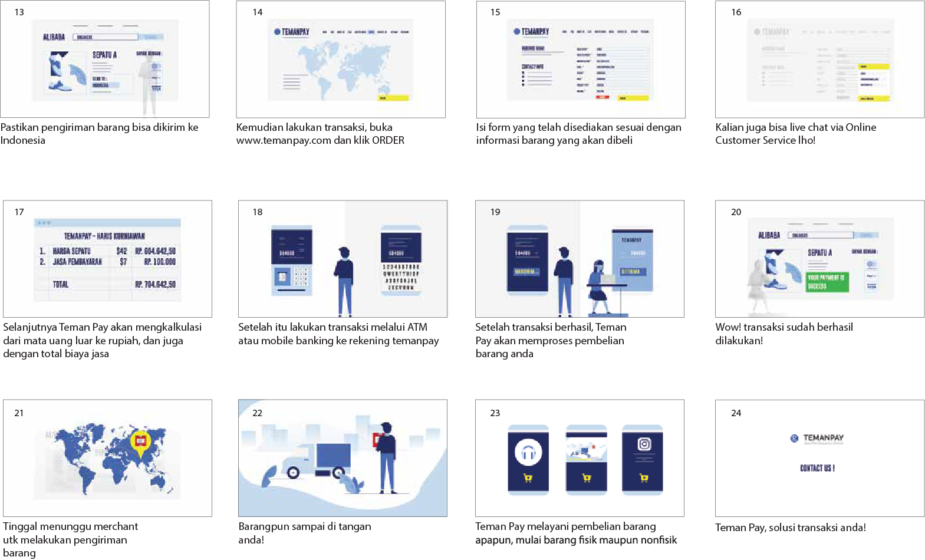Click frame number 13 label
The width and height of the screenshot is (925, 560).
point(19,12)
